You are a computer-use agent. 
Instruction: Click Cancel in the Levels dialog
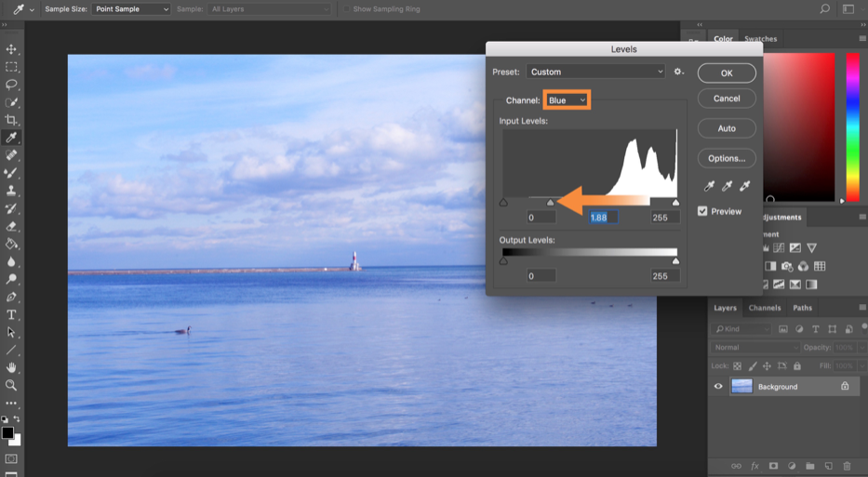[x=727, y=99]
